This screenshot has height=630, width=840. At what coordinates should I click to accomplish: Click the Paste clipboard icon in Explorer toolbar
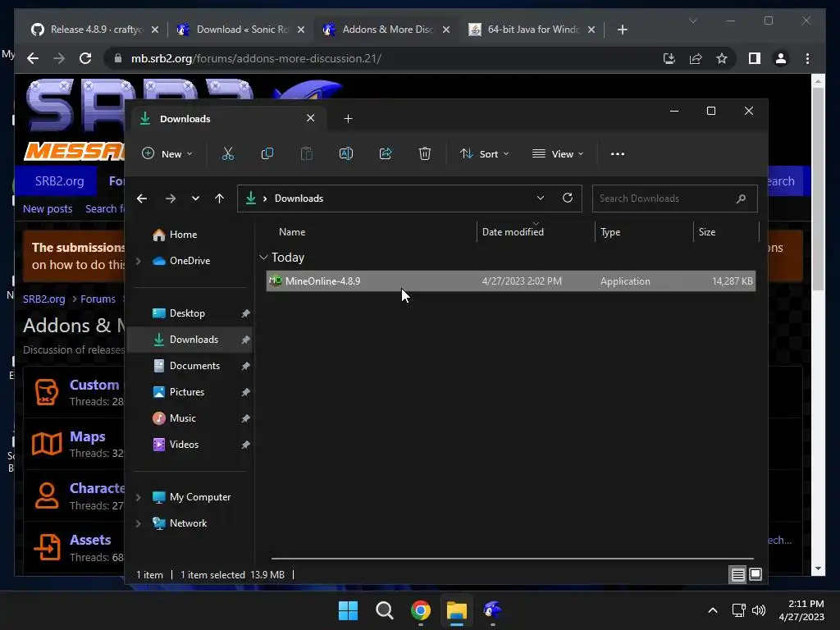pos(307,153)
